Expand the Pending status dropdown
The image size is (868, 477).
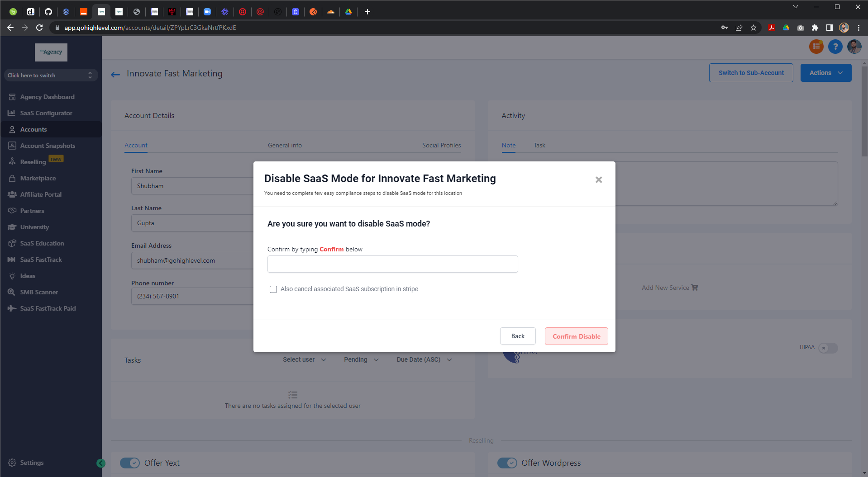361,359
